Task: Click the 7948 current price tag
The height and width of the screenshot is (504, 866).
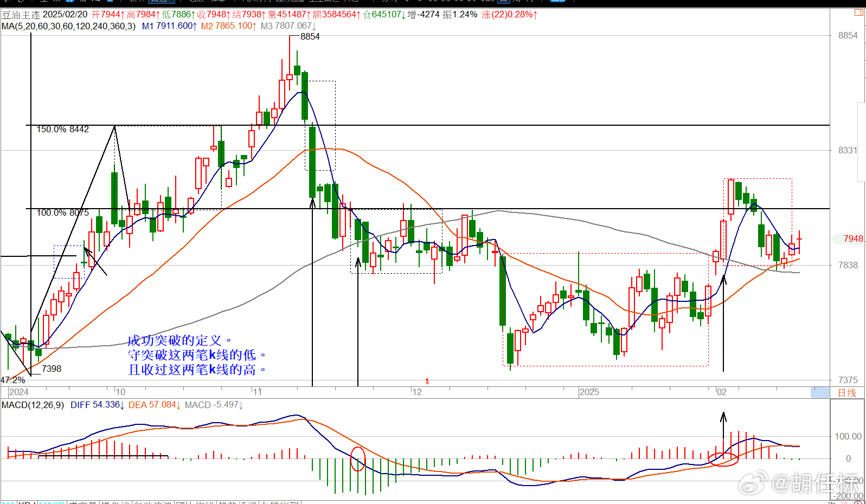Action: pos(853,239)
